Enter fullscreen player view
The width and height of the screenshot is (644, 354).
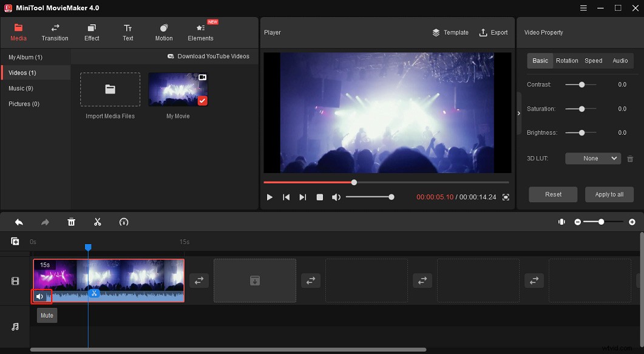coord(506,197)
